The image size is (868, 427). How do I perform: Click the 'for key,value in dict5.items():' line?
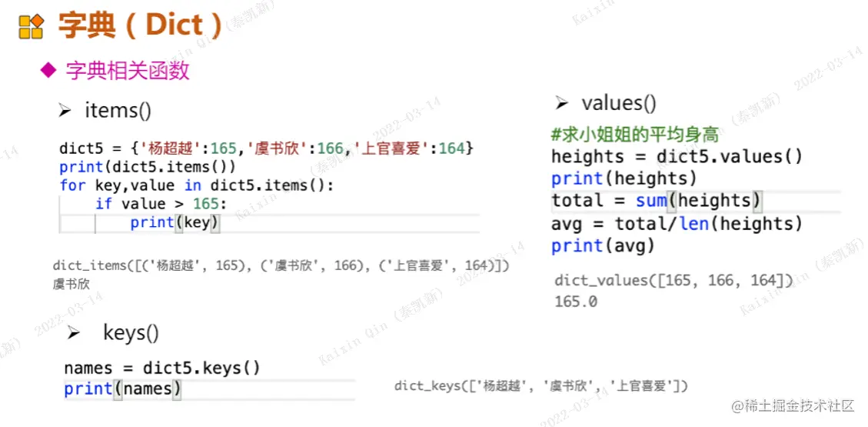tap(197, 185)
